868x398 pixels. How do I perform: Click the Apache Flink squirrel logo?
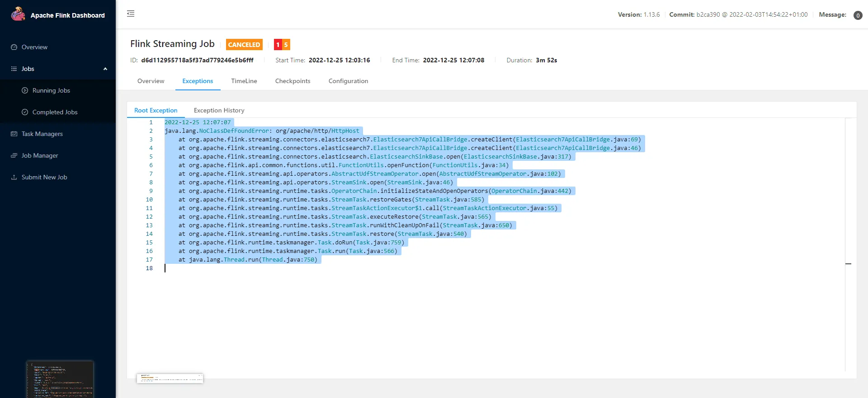18,14
